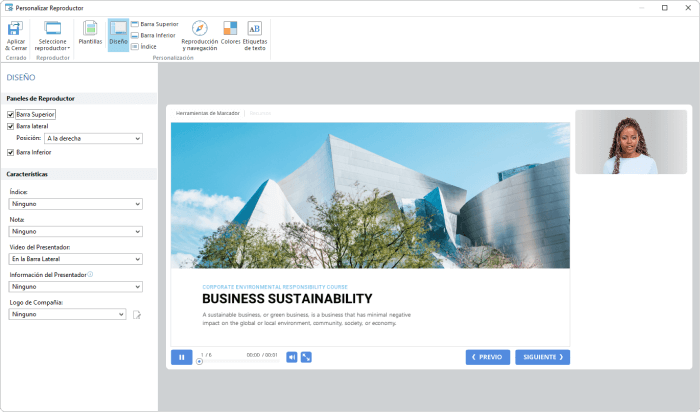Open the Colores settings

230,33
